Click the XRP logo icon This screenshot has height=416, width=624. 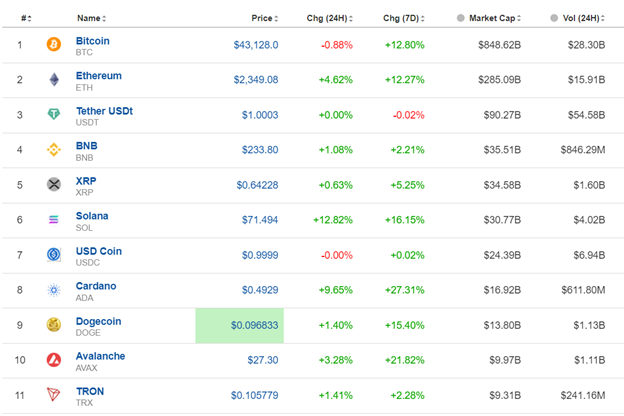click(54, 185)
